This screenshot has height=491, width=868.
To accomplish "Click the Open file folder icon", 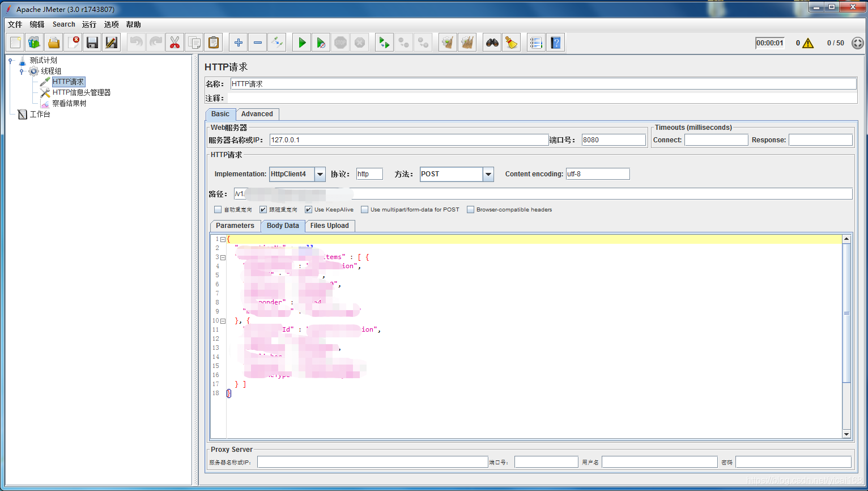I will coord(54,43).
